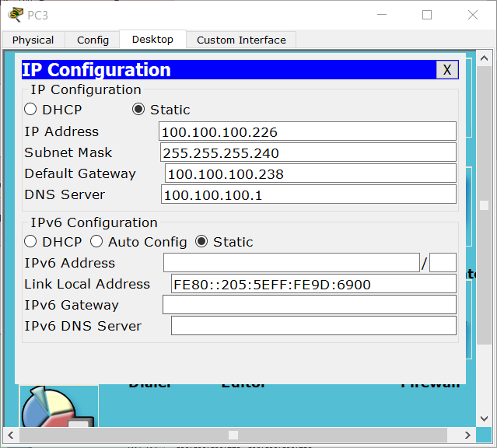The image size is (497, 448).
Task: Click the vertical scrollbar thumb
Action: point(484,205)
